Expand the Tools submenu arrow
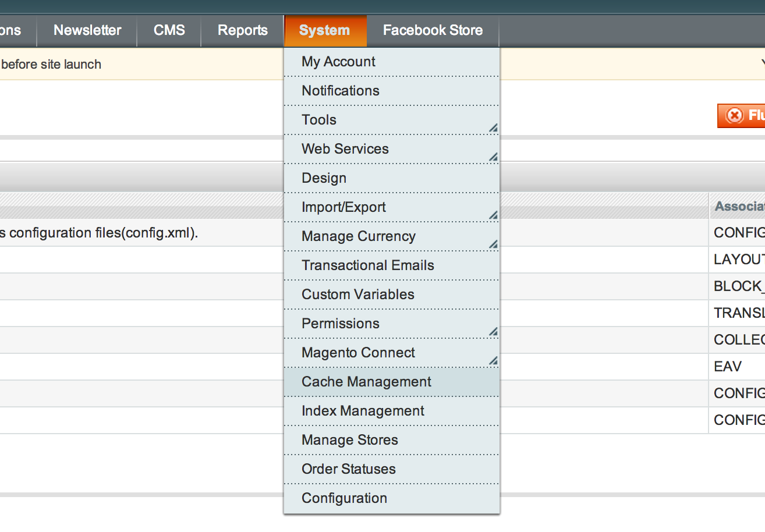This screenshot has width=765, height=532. pos(493,127)
